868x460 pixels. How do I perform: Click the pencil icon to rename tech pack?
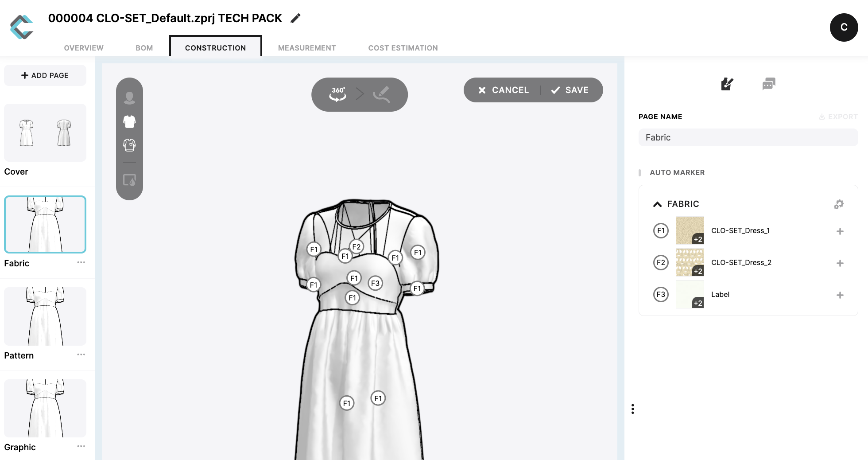295,18
